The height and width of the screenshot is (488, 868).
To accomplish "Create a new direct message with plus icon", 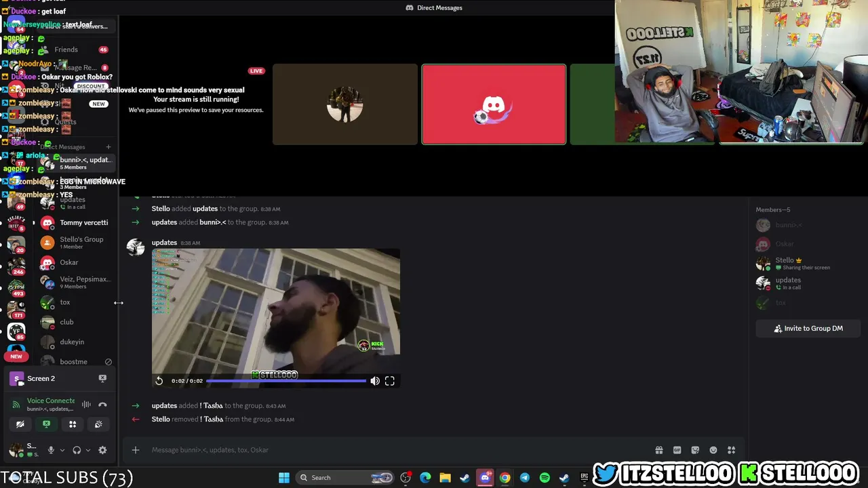I will [108, 146].
